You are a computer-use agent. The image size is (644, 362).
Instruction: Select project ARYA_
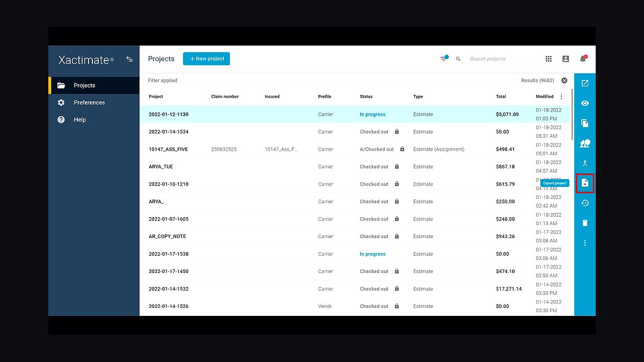point(156,202)
